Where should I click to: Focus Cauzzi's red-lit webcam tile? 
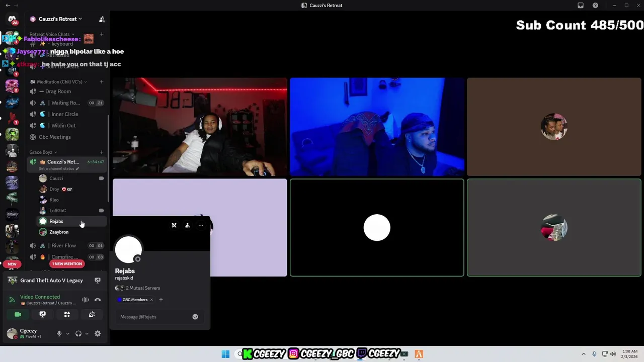coord(200,127)
